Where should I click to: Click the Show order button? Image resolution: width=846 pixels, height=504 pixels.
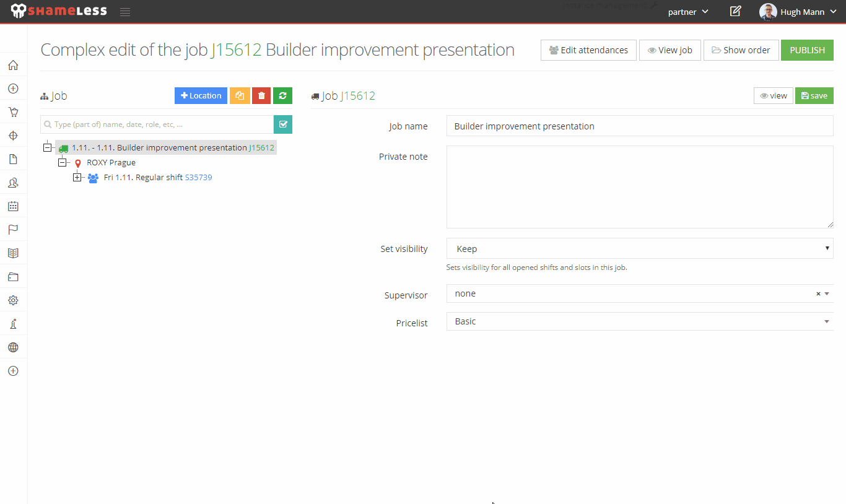tap(741, 50)
